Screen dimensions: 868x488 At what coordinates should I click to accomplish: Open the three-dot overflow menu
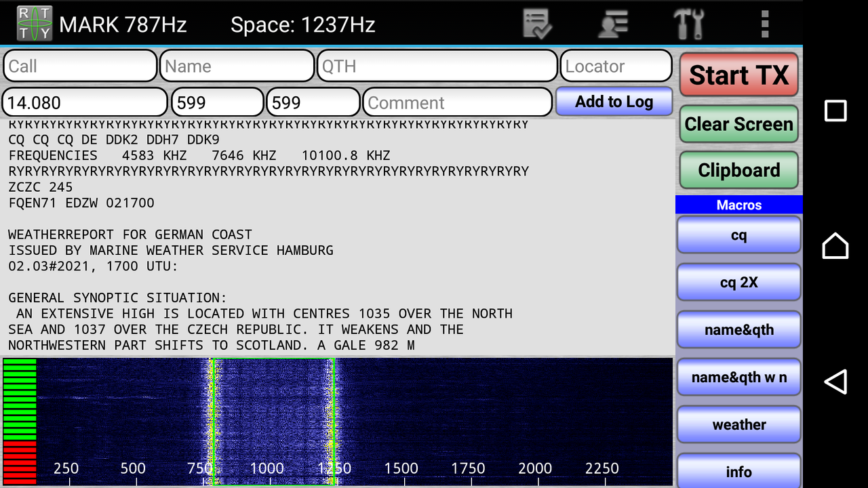click(x=765, y=24)
